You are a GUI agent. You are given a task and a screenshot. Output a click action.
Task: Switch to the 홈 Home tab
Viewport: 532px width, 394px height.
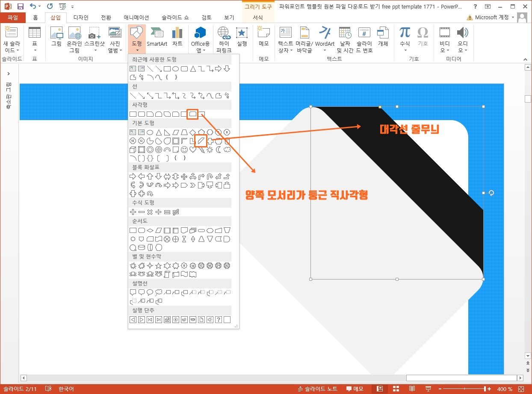35,18
